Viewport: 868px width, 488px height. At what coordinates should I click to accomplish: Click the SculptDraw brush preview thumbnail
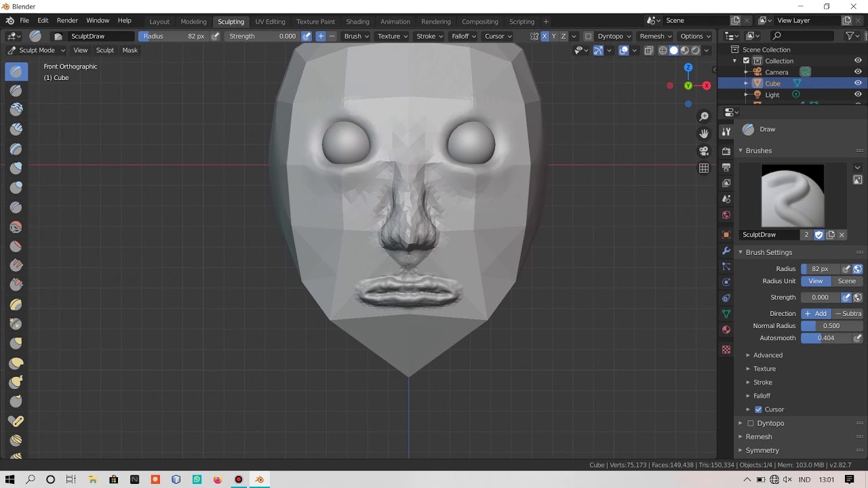[793, 195]
